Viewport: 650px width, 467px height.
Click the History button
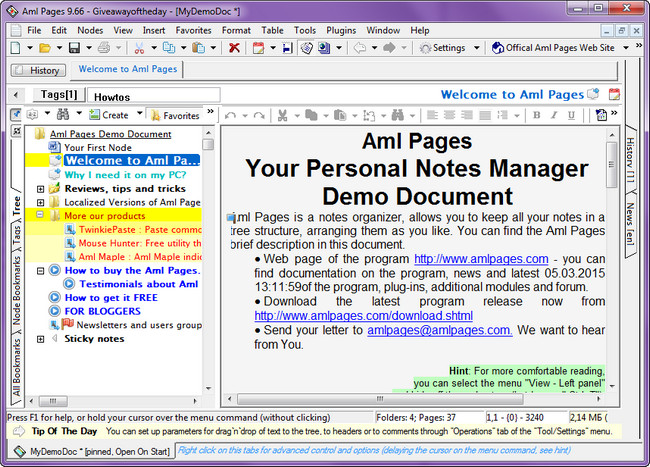coord(38,70)
